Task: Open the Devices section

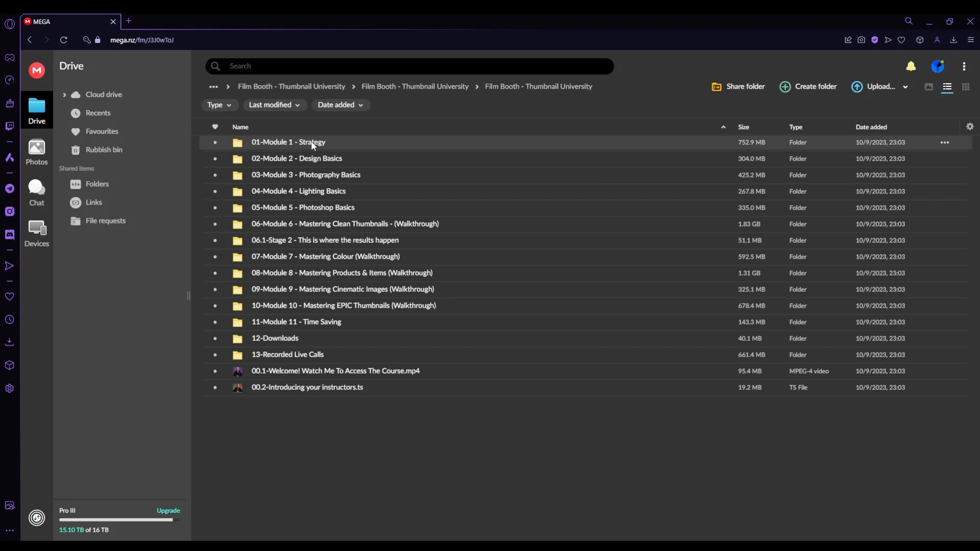Action: point(37,234)
